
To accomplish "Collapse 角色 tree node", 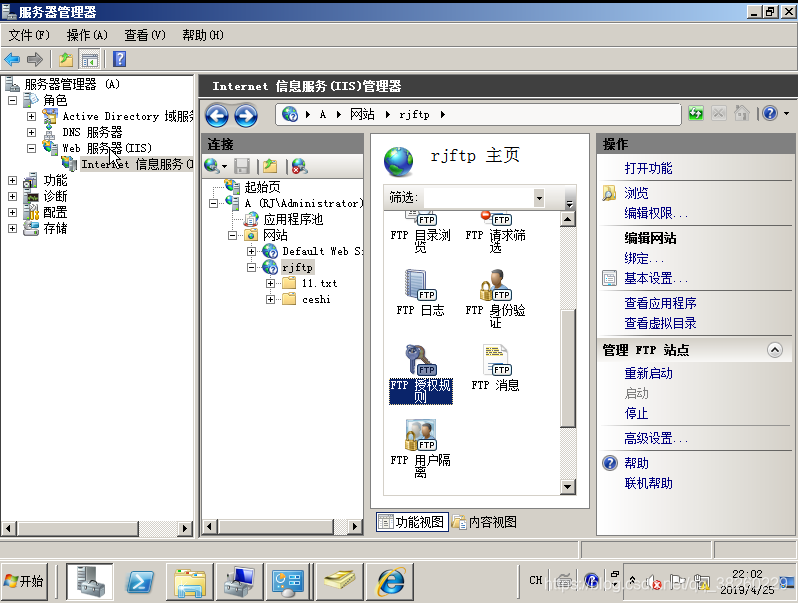I will point(13,101).
